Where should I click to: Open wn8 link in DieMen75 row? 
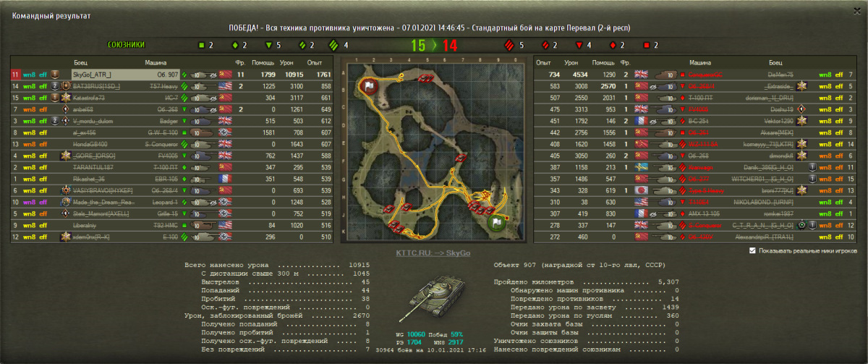[x=825, y=75]
